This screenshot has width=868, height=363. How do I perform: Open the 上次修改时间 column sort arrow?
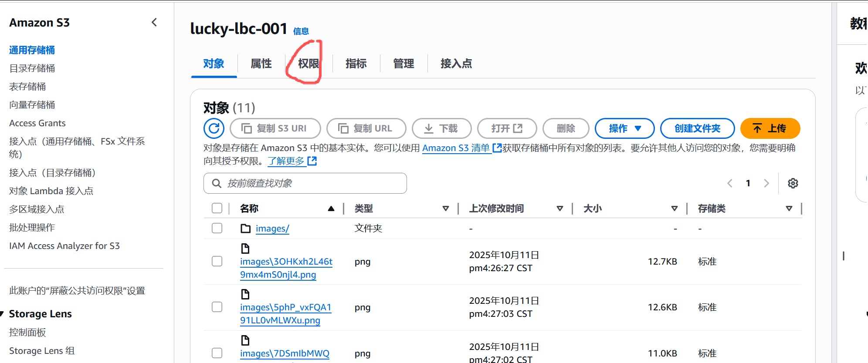point(560,208)
